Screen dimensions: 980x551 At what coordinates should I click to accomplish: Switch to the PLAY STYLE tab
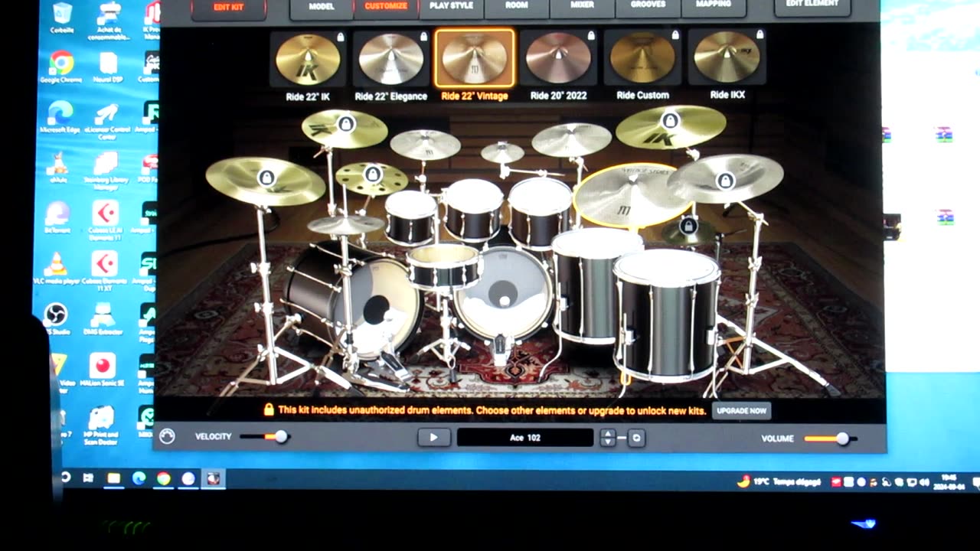point(451,7)
